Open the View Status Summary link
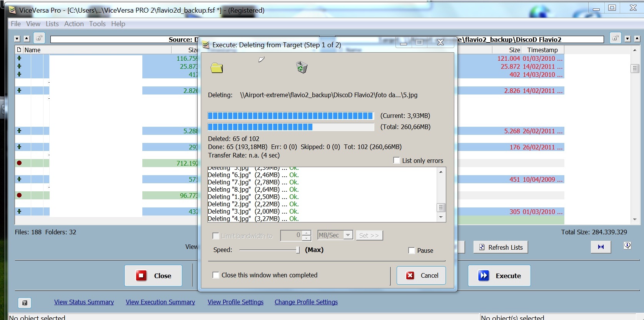 [x=84, y=302]
